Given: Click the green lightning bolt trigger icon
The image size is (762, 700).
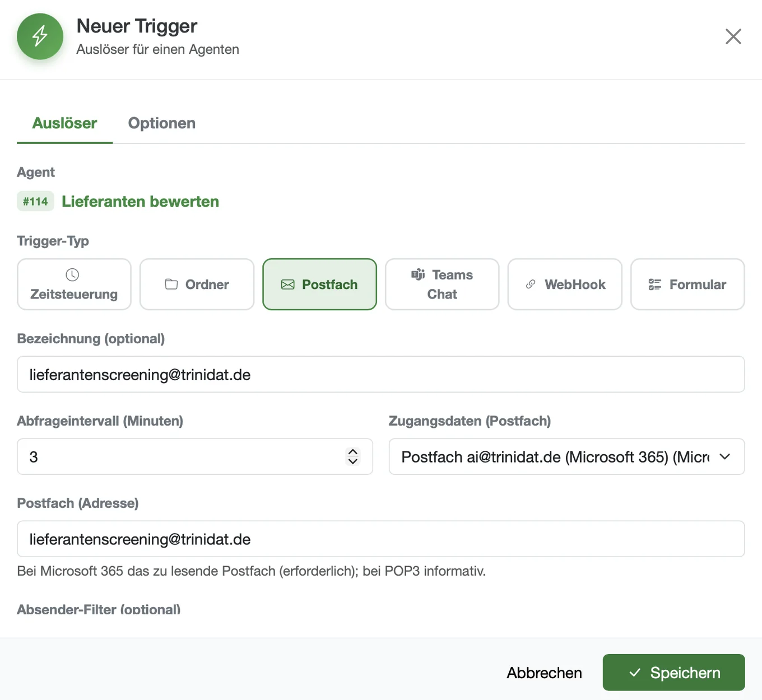Looking at the screenshot, I should tap(40, 36).
